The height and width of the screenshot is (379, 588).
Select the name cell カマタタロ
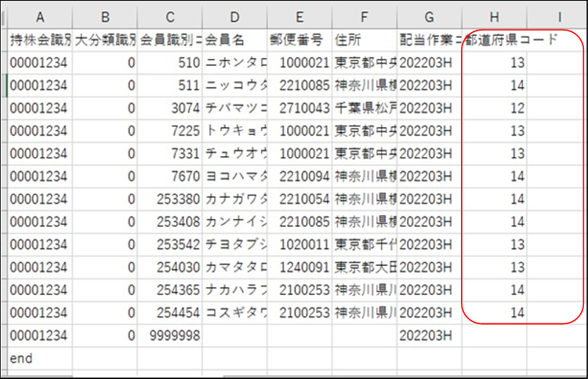pos(234,267)
